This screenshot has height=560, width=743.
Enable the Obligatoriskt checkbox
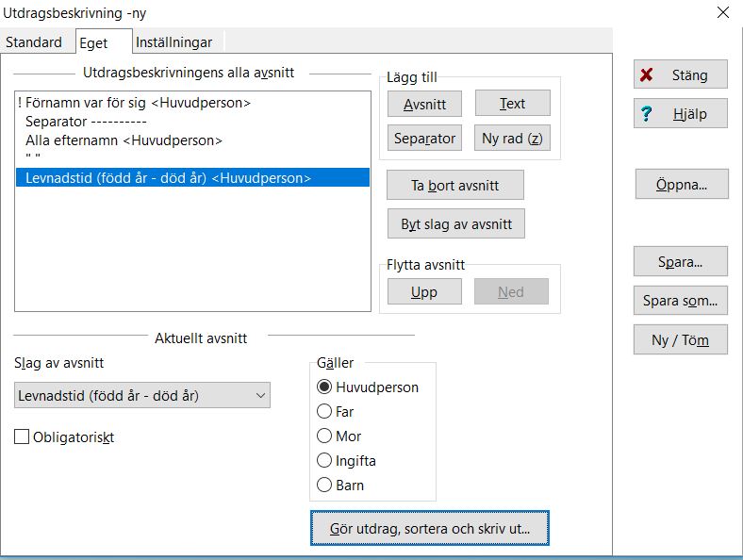point(23,437)
